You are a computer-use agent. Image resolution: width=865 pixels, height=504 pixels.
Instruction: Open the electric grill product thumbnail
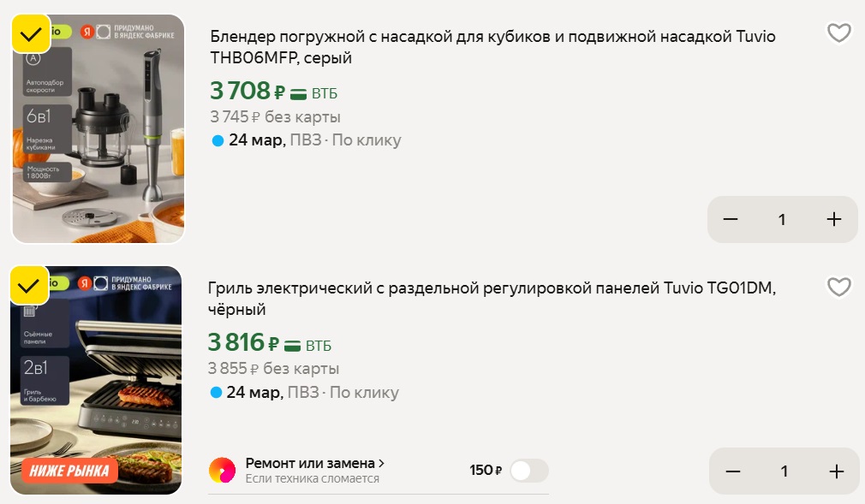point(97,381)
